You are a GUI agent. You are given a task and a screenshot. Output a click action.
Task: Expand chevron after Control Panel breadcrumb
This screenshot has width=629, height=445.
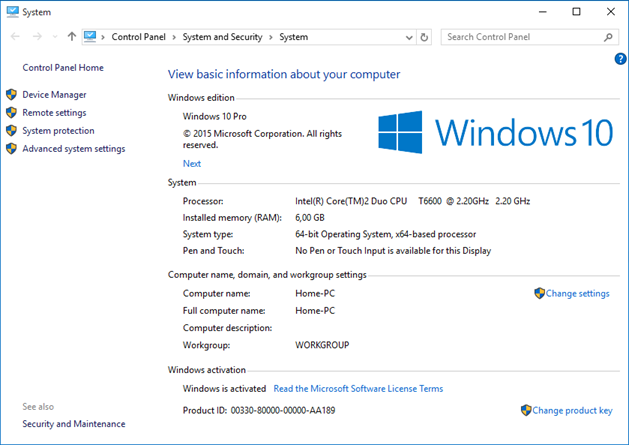tap(174, 37)
